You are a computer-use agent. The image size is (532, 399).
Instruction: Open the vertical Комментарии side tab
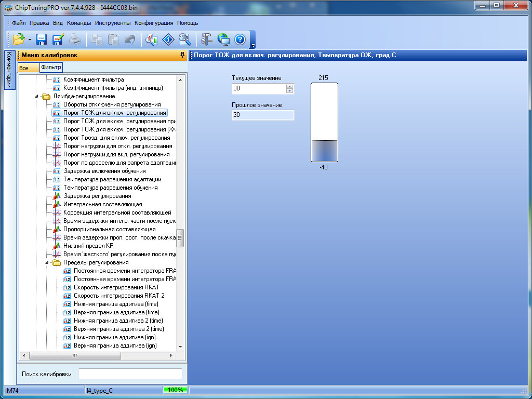tap(9, 70)
